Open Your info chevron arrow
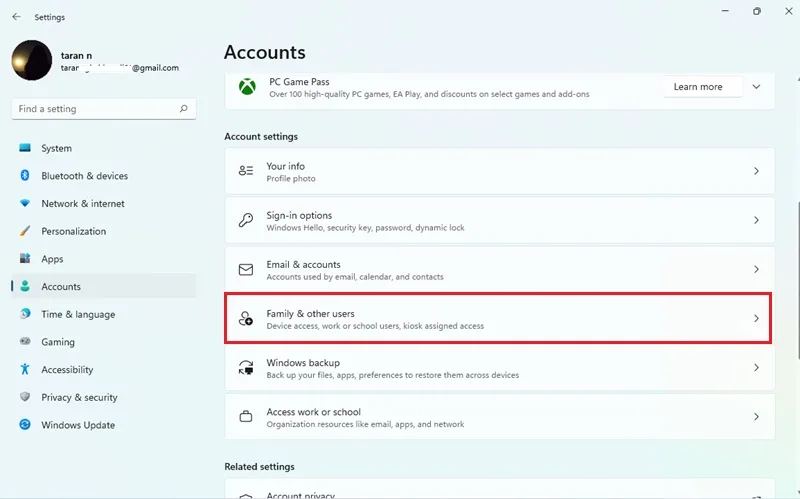800x499 pixels. [757, 171]
